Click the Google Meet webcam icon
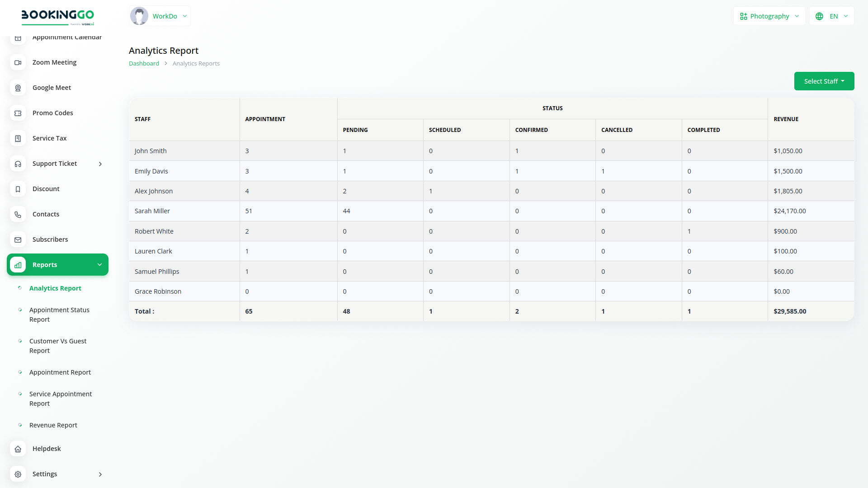This screenshot has height=488, width=868. point(18,88)
